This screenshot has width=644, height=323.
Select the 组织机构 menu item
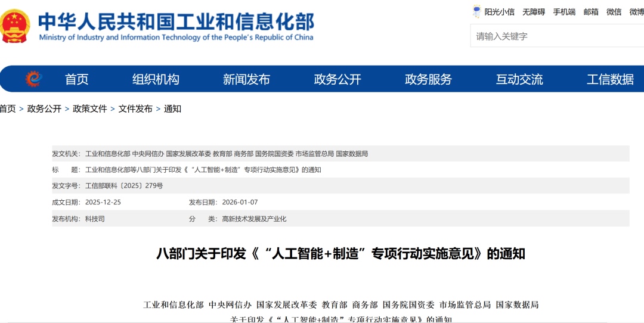coord(156,79)
